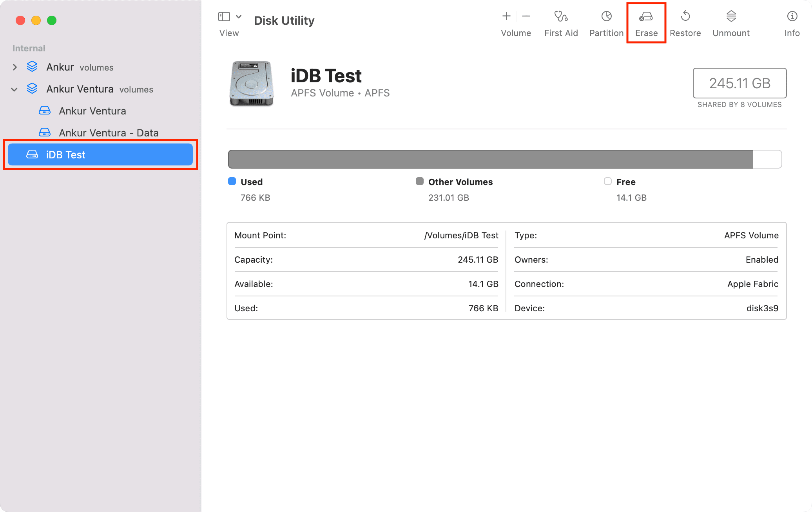The height and width of the screenshot is (512, 812).
Task: Click Ankur Ventura container layers icon
Action: pos(32,89)
